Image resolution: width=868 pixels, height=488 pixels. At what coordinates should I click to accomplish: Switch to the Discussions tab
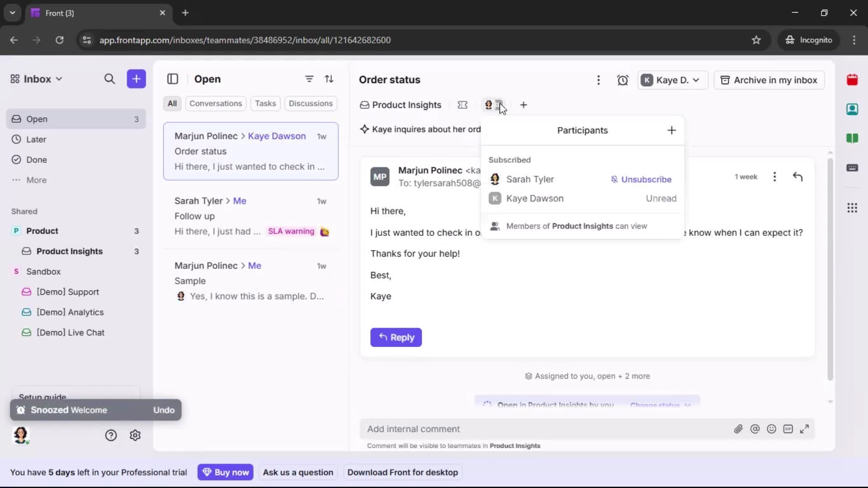[x=311, y=103]
